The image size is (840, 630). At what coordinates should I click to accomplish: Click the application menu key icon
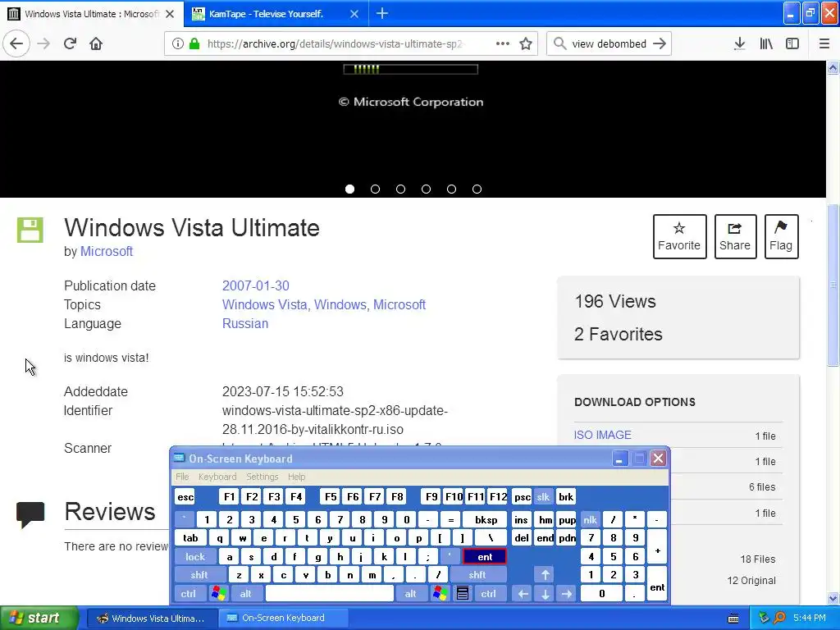463,593
